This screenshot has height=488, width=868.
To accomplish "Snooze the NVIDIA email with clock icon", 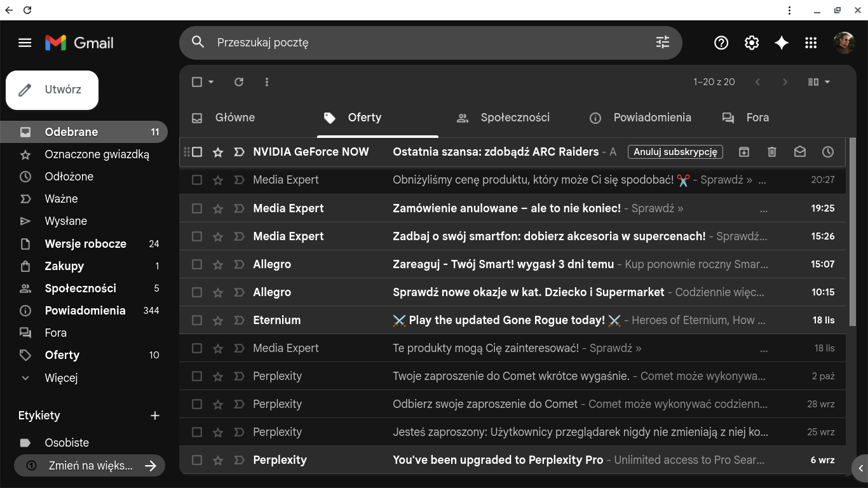I will (827, 152).
